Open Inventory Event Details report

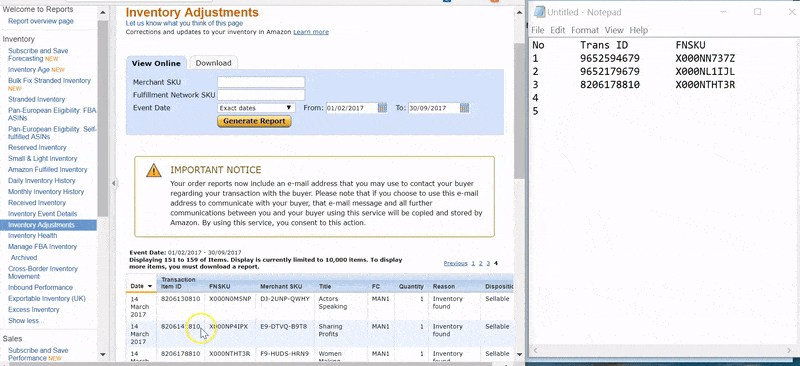pyautogui.click(x=42, y=214)
